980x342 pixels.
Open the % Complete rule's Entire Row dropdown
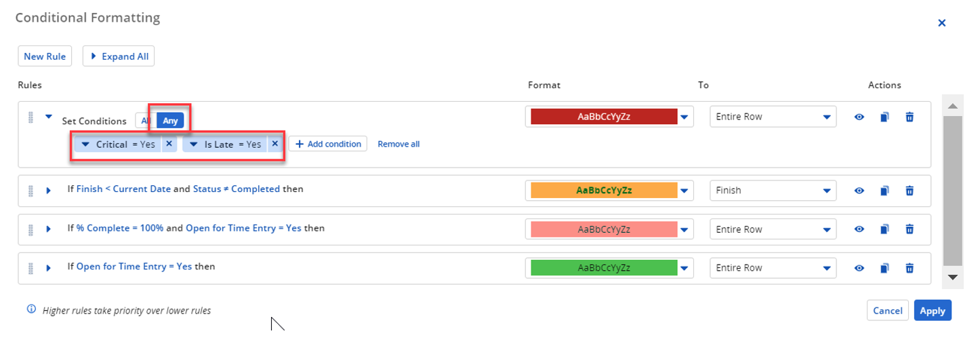(773, 229)
